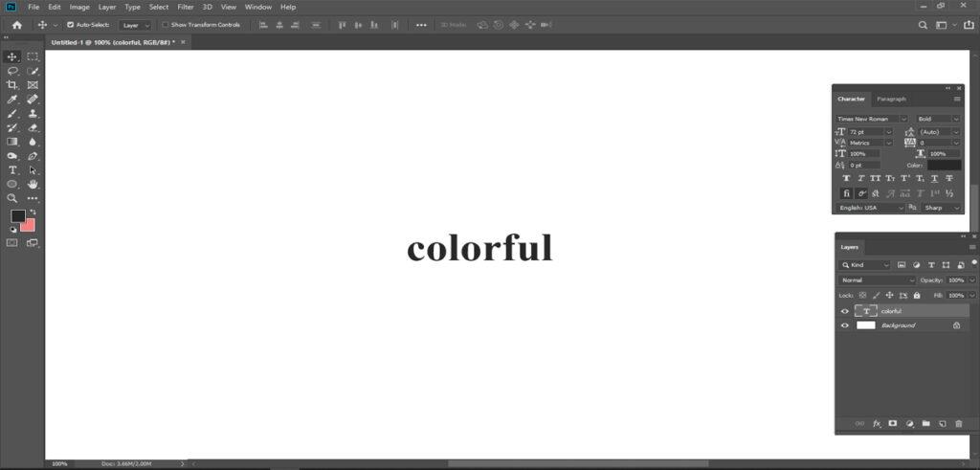This screenshot has height=470, width=980.
Task: Open the Layers panel hamburger menu
Action: [x=972, y=248]
